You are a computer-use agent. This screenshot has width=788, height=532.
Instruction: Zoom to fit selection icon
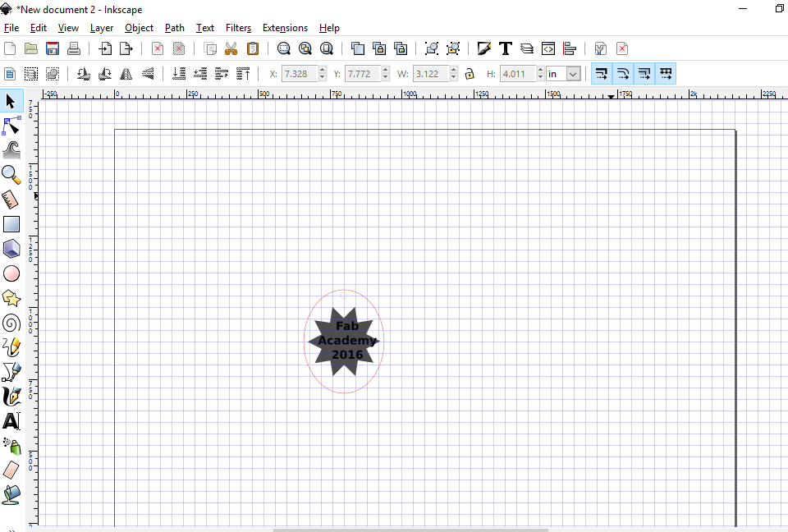click(x=284, y=48)
